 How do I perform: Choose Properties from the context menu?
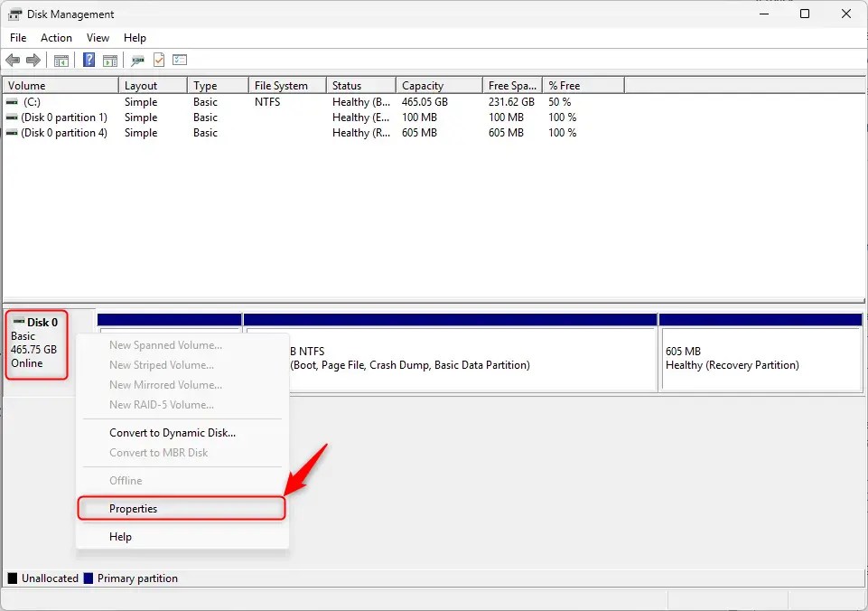182,509
